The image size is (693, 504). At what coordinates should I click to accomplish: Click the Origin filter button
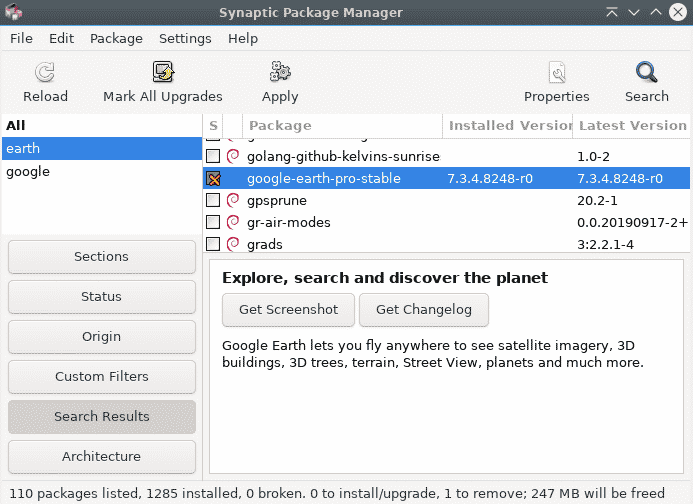pos(102,337)
